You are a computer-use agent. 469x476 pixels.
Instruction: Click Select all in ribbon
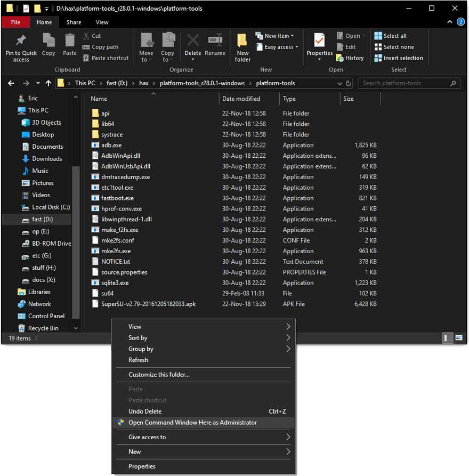(x=390, y=36)
